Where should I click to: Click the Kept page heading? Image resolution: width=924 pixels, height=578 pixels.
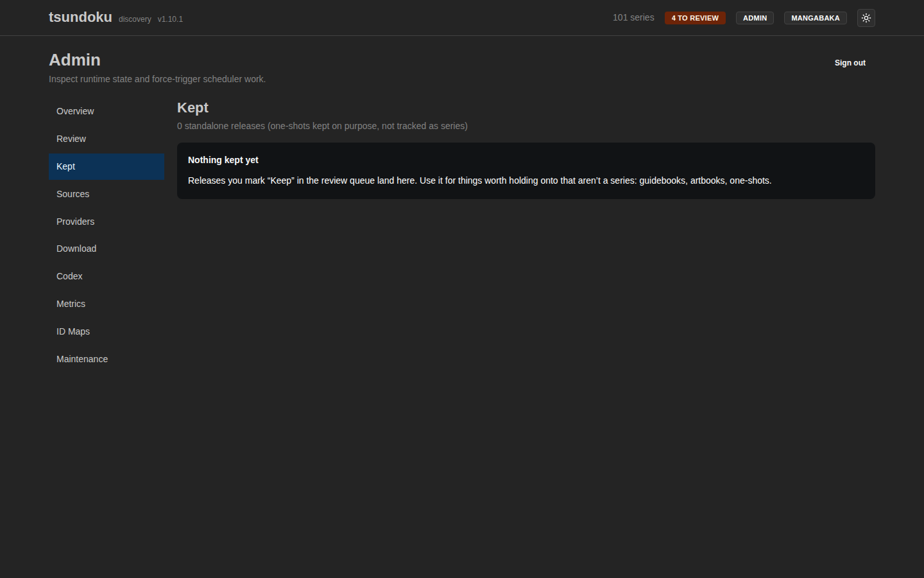(x=193, y=108)
